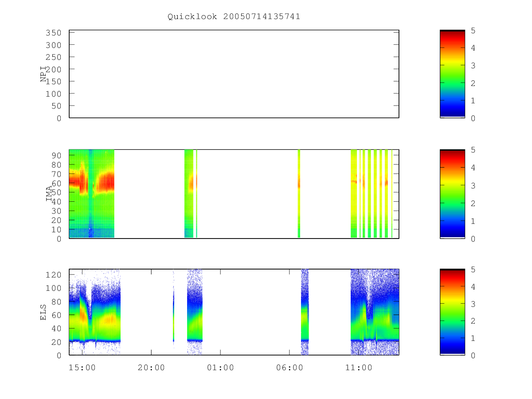
Task: Click the "90" tick on IMA axis
Action: [56, 155]
